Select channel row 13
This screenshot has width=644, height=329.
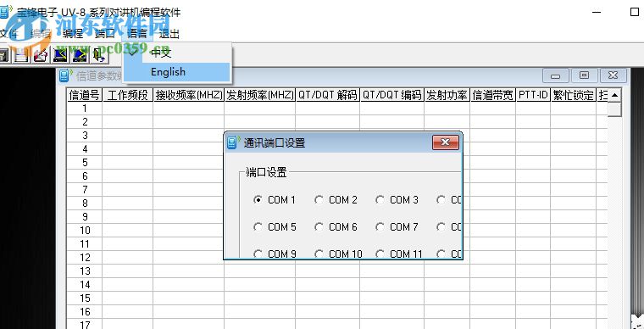point(84,271)
